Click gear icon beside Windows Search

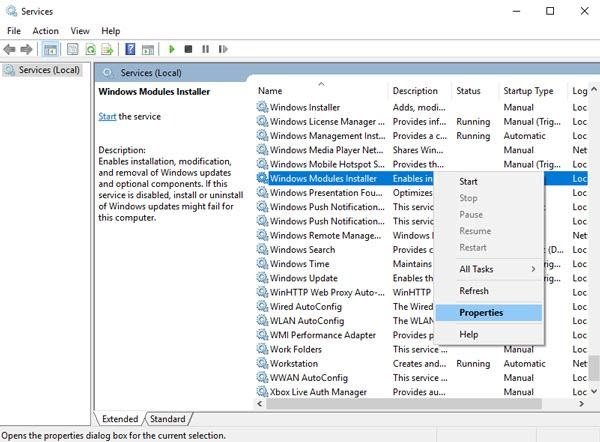pyautogui.click(x=262, y=250)
